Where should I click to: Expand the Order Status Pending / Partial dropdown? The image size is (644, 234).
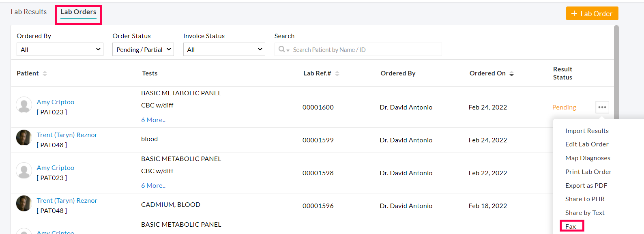tap(143, 49)
